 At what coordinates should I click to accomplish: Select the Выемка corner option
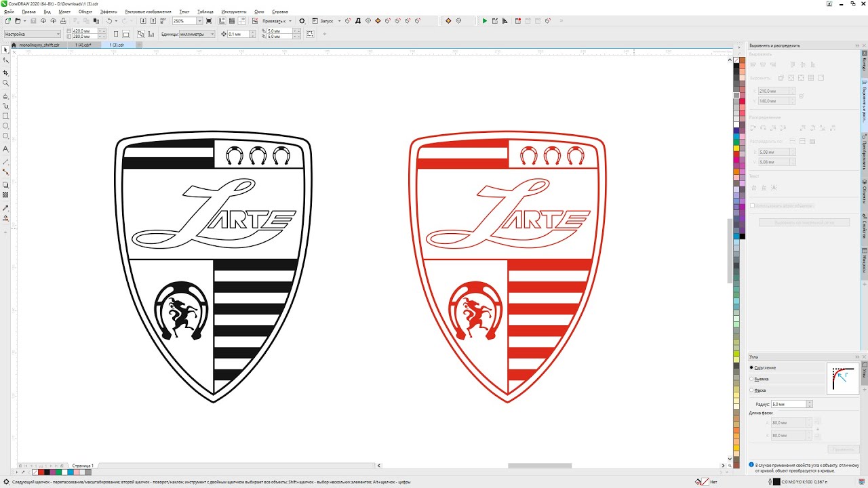751,379
